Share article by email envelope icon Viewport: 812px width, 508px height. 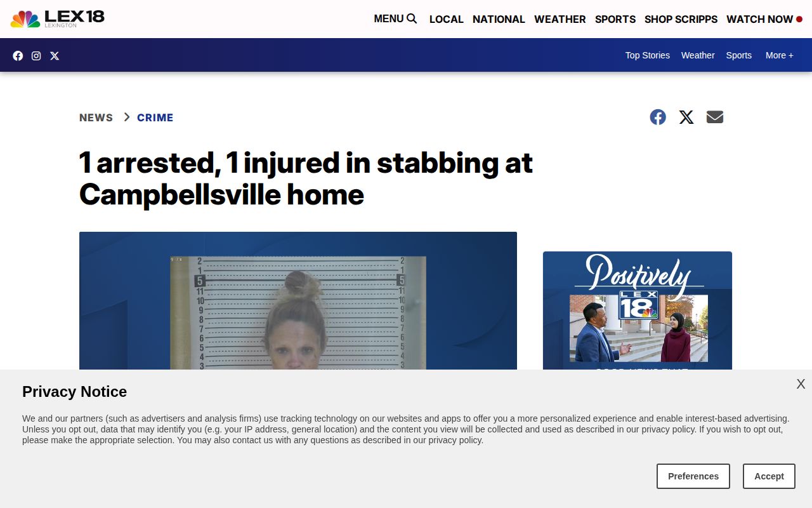715,117
